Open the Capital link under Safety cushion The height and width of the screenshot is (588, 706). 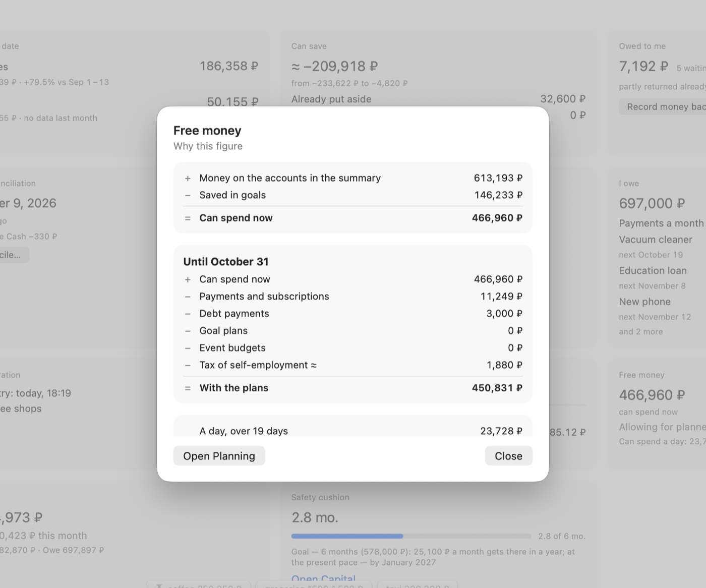pyautogui.click(x=323, y=578)
